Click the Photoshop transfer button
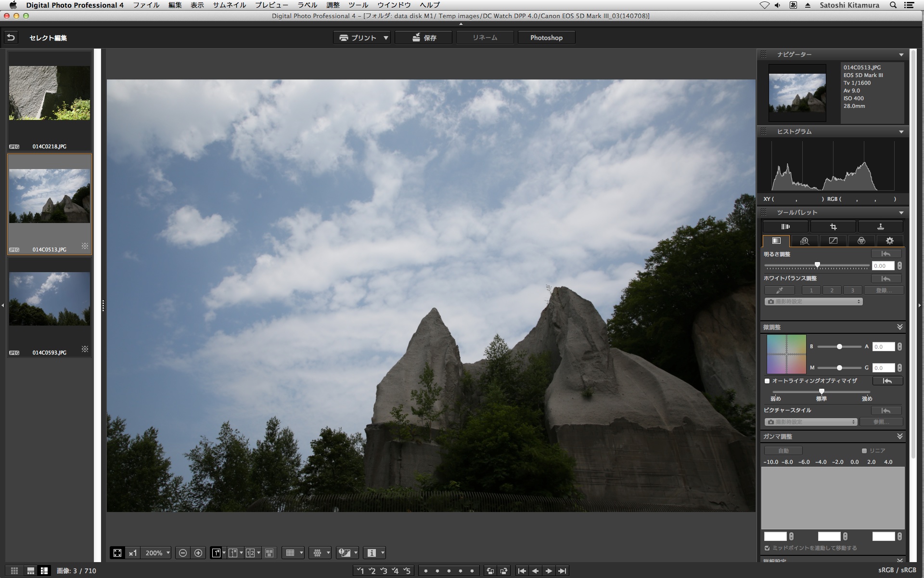Image resolution: width=924 pixels, height=578 pixels. 546,38
